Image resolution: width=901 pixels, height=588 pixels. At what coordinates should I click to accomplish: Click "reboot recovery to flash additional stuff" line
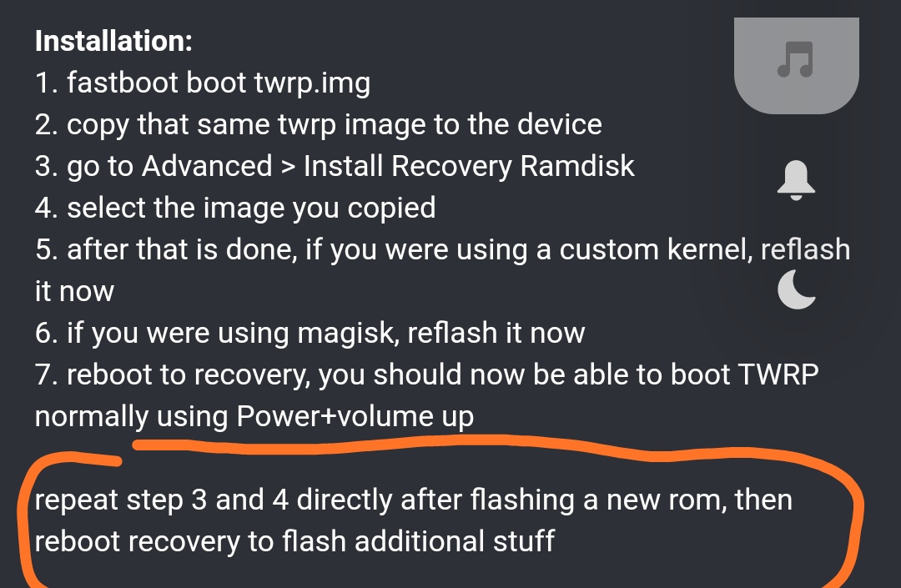point(294,541)
